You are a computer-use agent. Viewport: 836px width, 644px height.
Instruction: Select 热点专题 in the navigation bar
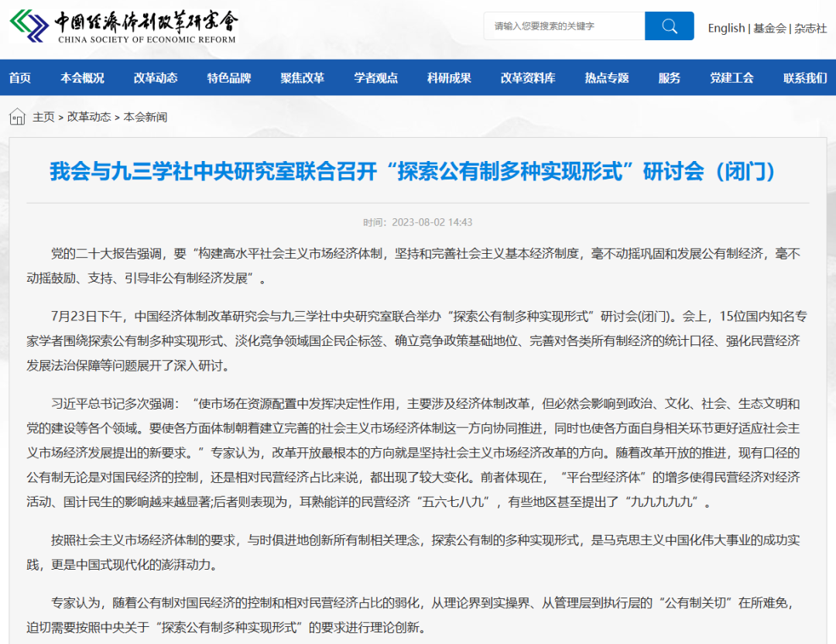[x=605, y=78]
